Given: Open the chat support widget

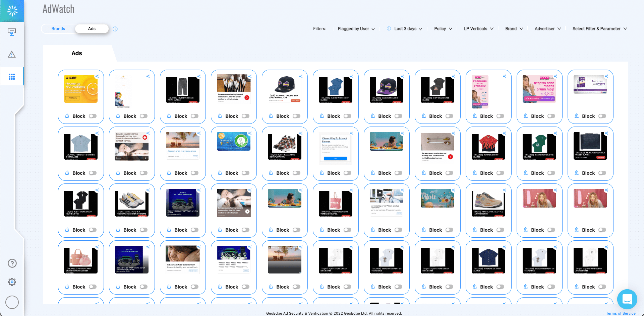Looking at the screenshot, I should click(x=627, y=299).
